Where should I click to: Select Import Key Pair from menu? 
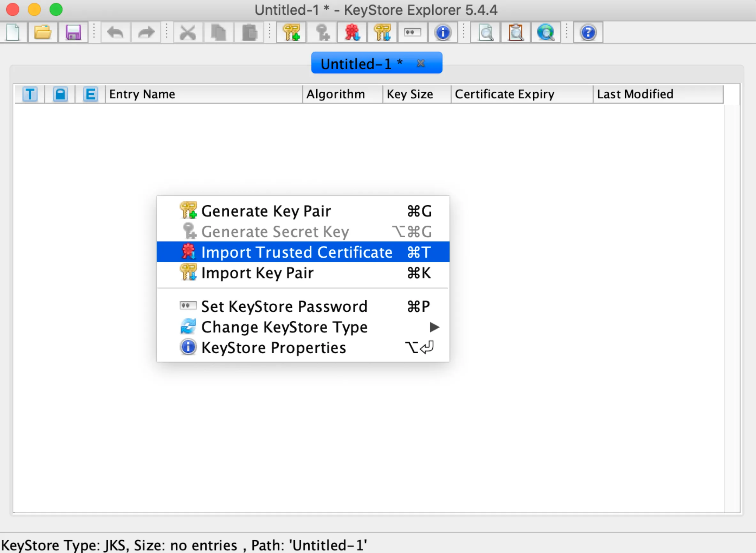point(303,272)
